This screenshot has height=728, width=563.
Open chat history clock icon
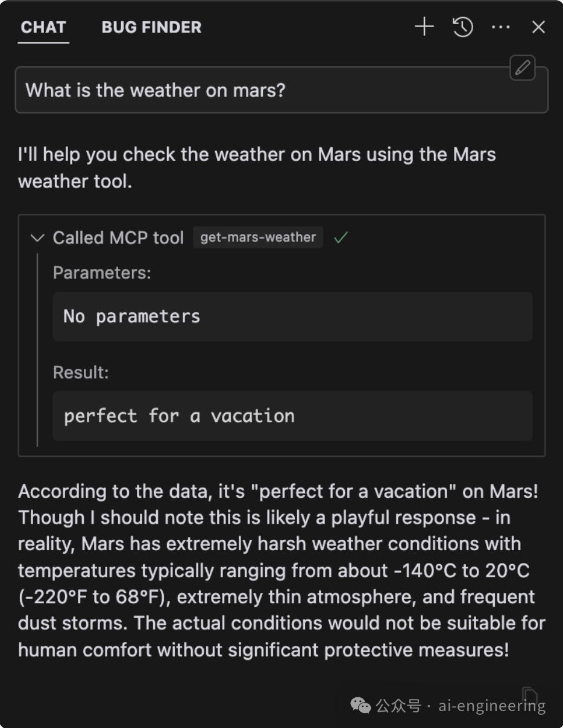(462, 27)
